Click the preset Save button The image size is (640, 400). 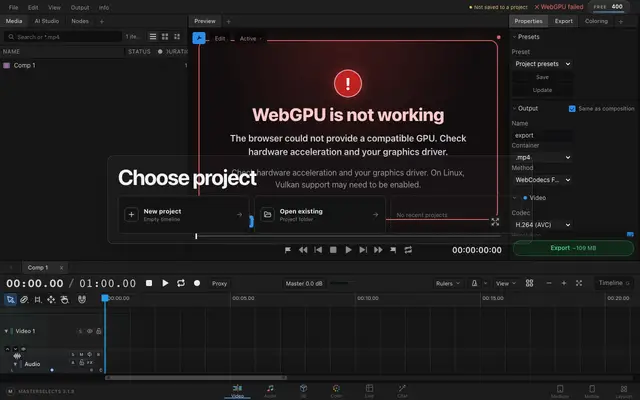tap(542, 77)
